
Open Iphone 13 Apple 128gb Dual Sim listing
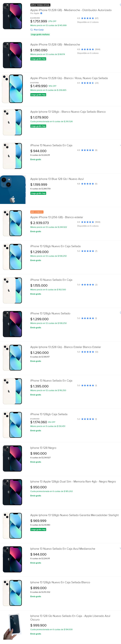(x=73, y=481)
